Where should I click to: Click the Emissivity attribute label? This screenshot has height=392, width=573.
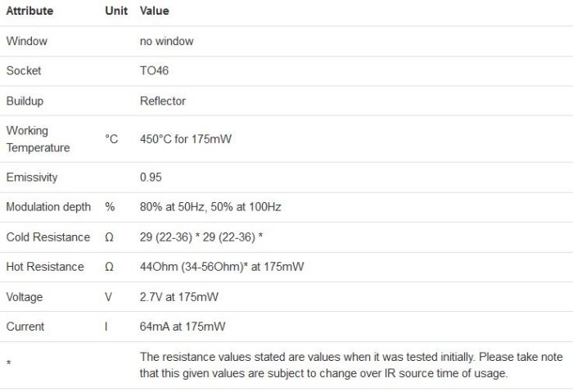click(32, 178)
